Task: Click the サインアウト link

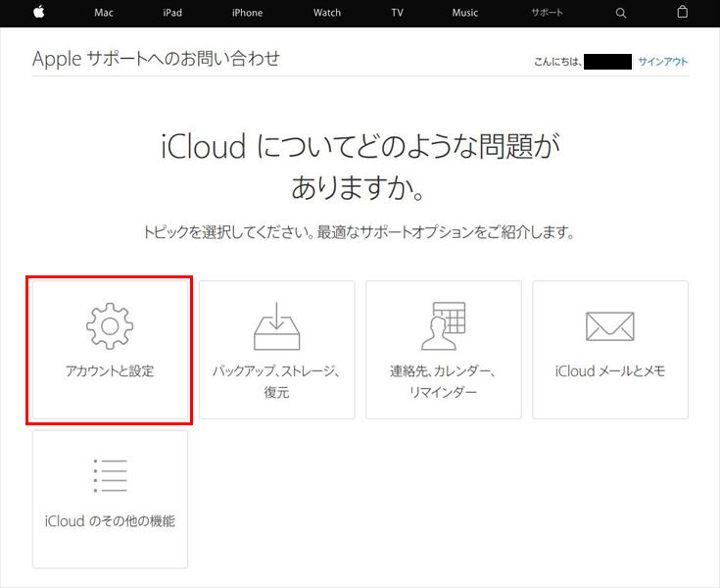Action: click(x=662, y=62)
